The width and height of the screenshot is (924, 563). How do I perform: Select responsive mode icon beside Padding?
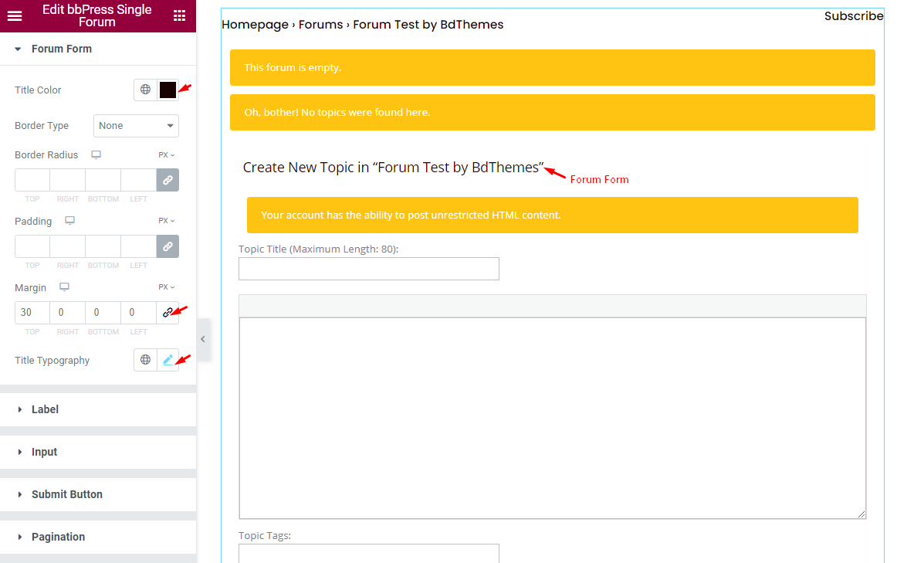(69, 221)
